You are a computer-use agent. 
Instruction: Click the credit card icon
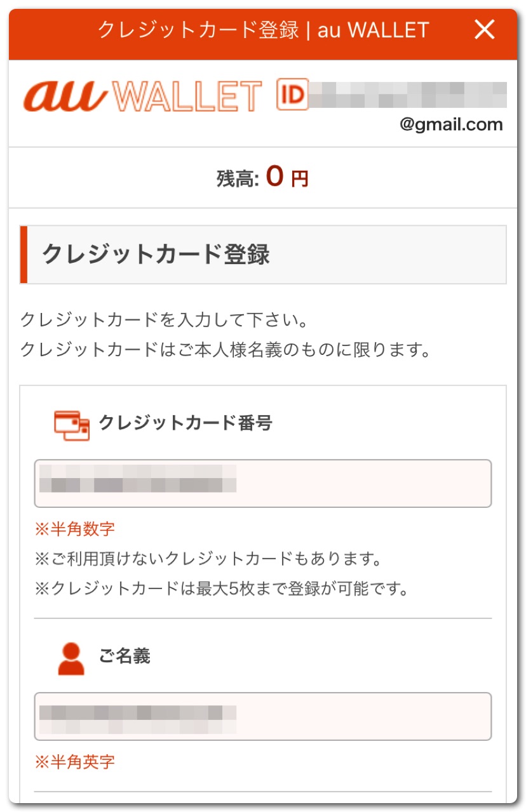(x=71, y=425)
